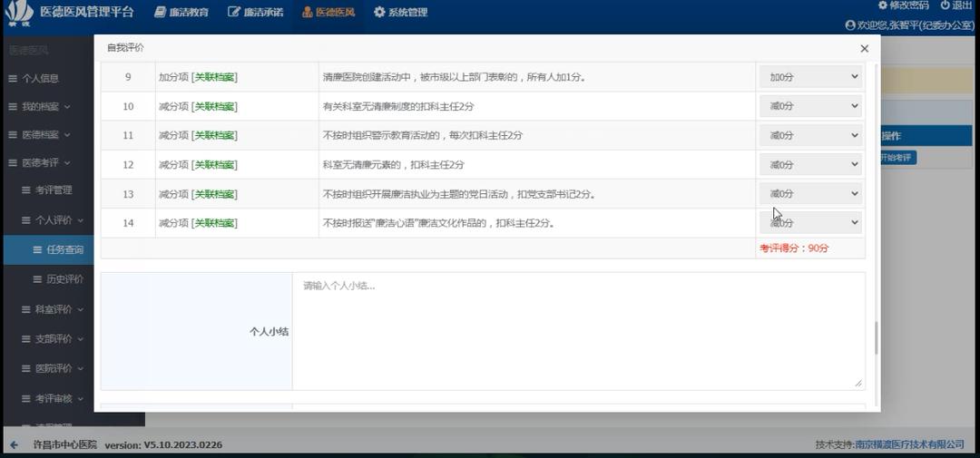Open the 廉洁承诺 top menu
This screenshot has width=980, height=458.
[255, 12]
